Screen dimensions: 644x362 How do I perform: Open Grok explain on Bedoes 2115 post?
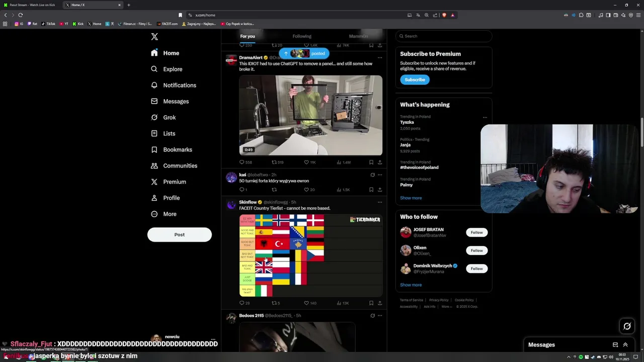coord(372,316)
